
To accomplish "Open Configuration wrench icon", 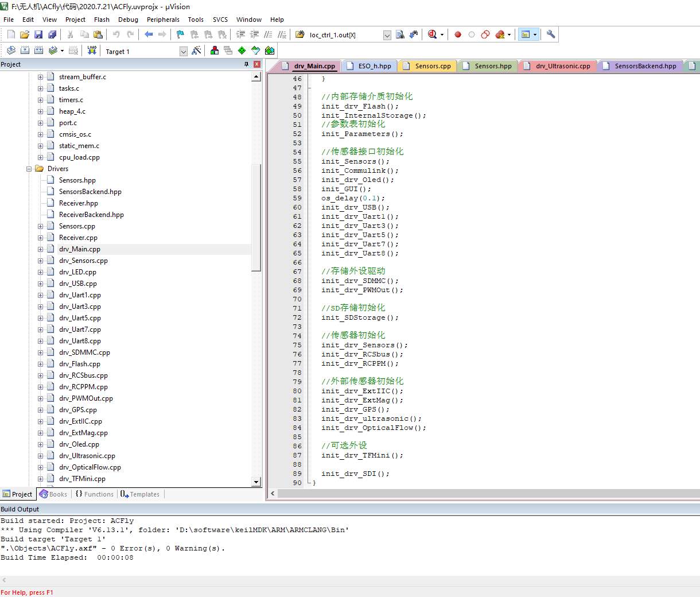I will coord(551,34).
